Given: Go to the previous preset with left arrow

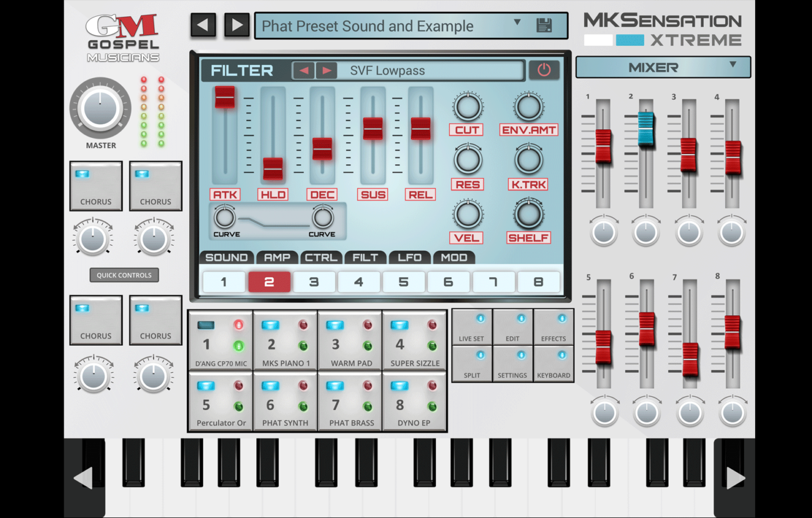Looking at the screenshot, I should [x=203, y=26].
